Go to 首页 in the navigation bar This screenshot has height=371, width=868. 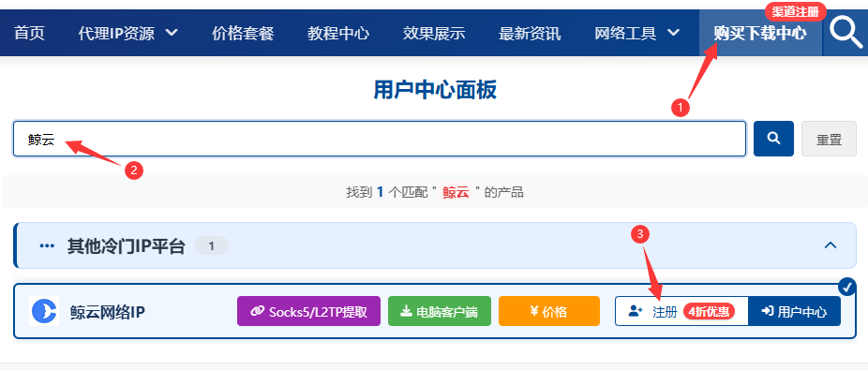(x=29, y=33)
